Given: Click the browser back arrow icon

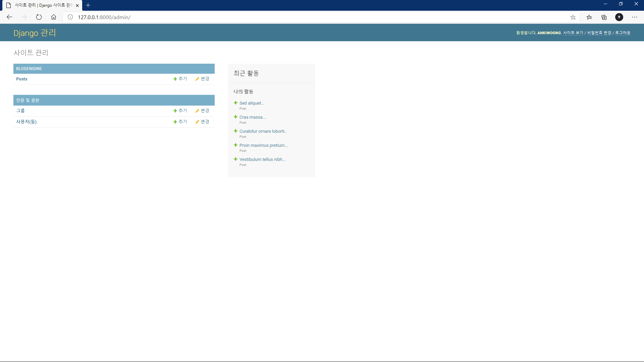Looking at the screenshot, I should pos(9,17).
